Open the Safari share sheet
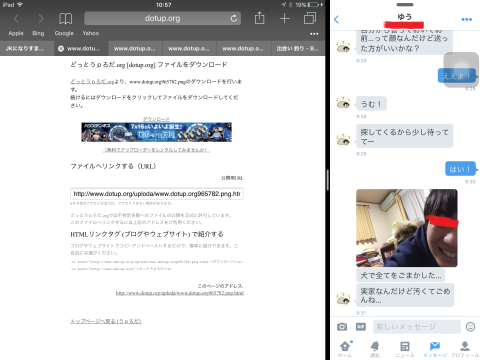Image resolution: width=480 pixels, height=360 pixels. [x=260, y=18]
